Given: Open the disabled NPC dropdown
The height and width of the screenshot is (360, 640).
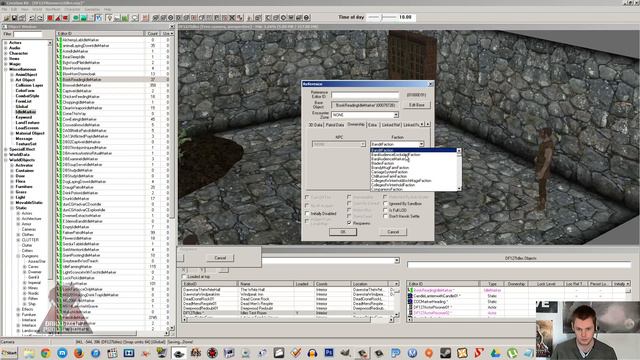Looking at the screenshot, I should tap(362, 144).
